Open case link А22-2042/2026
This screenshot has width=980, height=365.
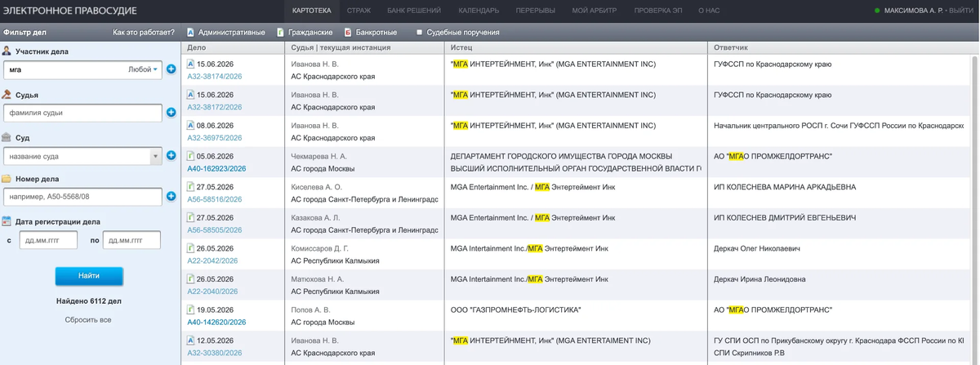[212, 260]
